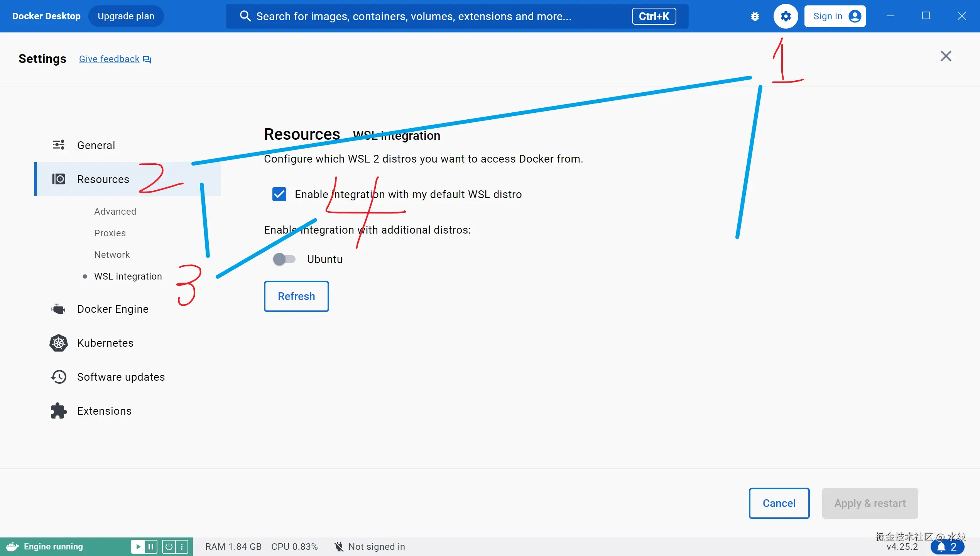Click the search magnifier icon
The height and width of the screenshot is (556, 980).
click(245, 16)
